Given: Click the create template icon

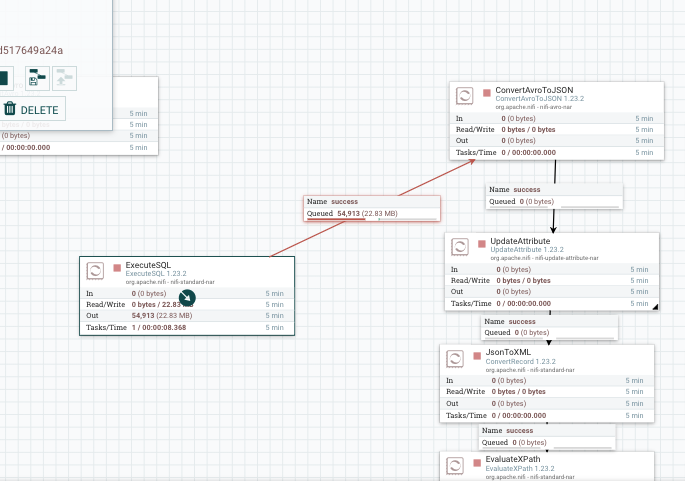Looking at the screenshot, I should click(38, 78).
